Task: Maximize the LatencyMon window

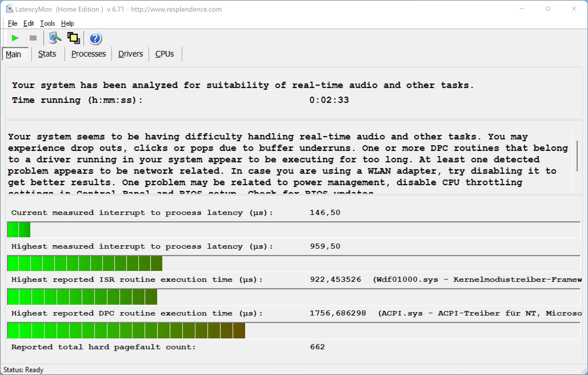Action: (x=548, y=9)
